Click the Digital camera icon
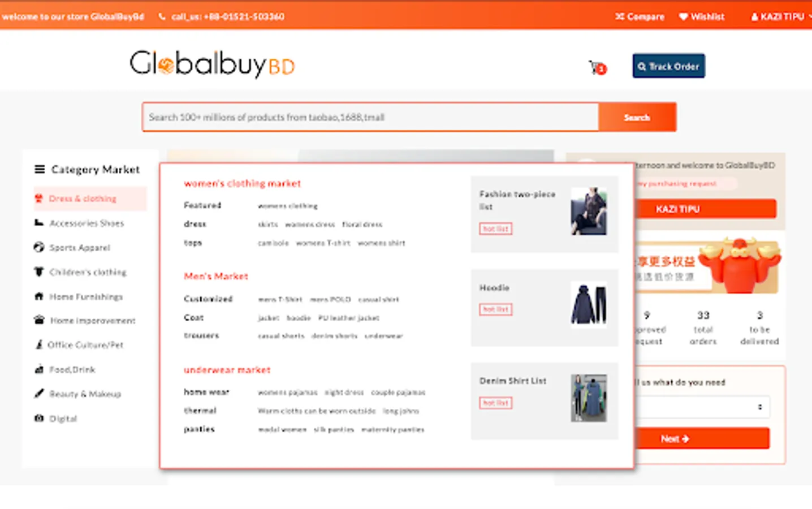This screenshot has width=812, height=509. [38, 419]
